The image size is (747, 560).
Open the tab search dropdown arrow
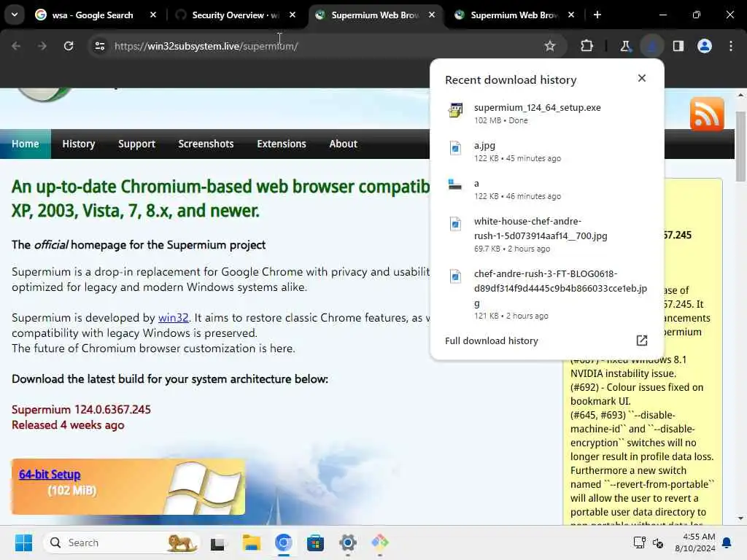[x=15, y=15]
